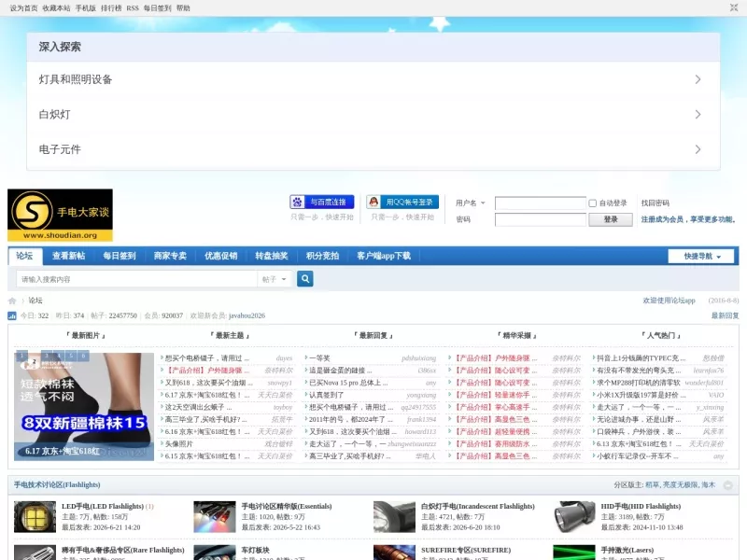Open 转盘抽奖 nav item
This screenshot has height=560, width=747.
click(272, 256)
